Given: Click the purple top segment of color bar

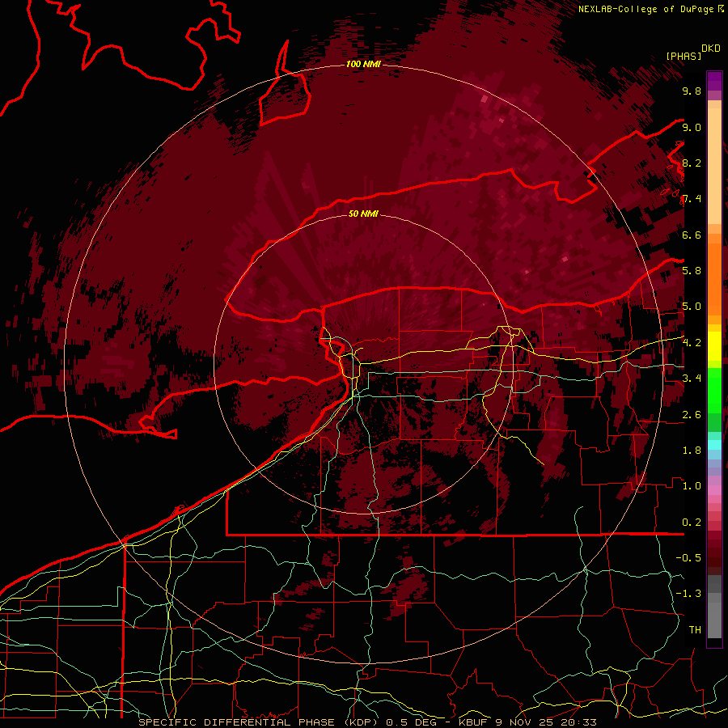Looking at the screenshot, I should pos(714,81).
